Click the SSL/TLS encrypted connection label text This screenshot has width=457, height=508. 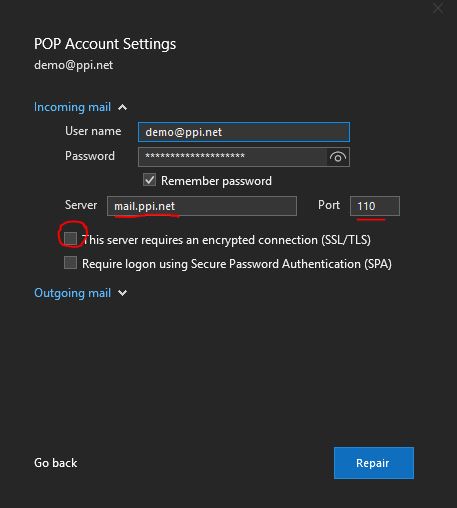click(x=226, y=240)
